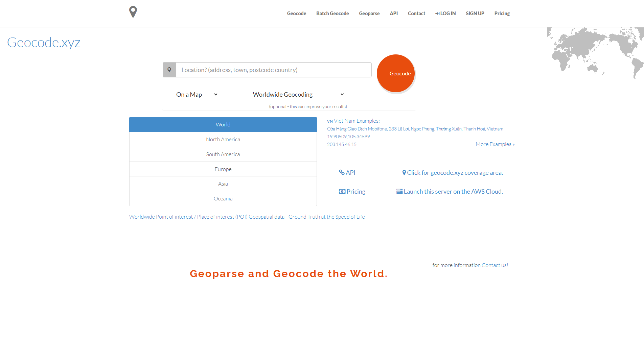Viewport: 644px width, 341px height.
Task: Choose Europe from the region list
Action: pyautogui.click(x=223, y=169)
